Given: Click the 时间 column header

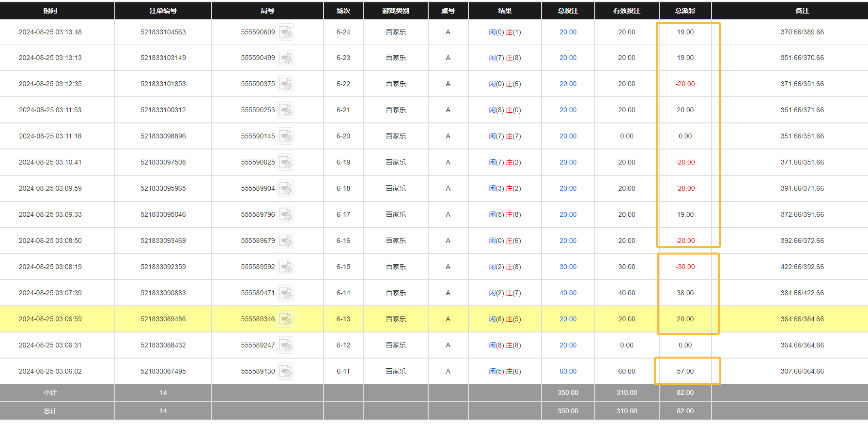Looking at the screenshot, I should [x=50, y=11].
